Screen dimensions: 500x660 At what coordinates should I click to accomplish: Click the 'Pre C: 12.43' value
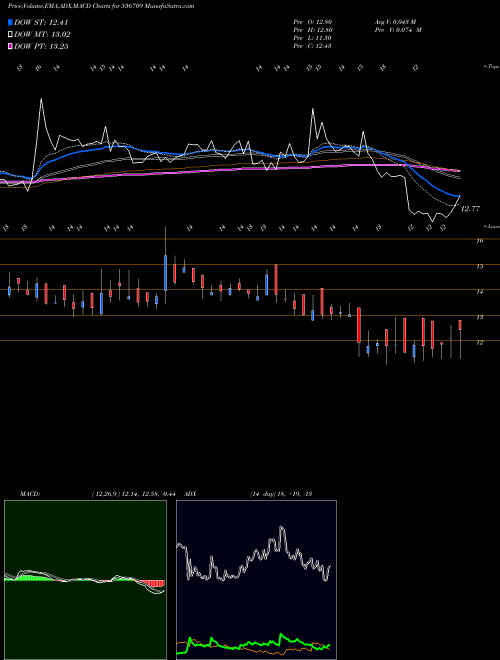[x=313, y=46]
